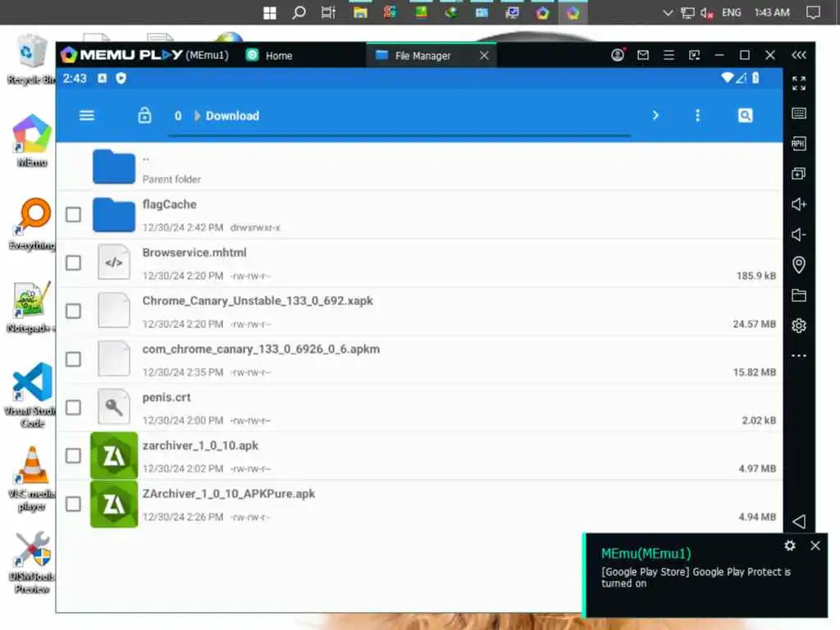Click the Download breadcrumb segment
The image size is (840, 630).
click(232, 116)
